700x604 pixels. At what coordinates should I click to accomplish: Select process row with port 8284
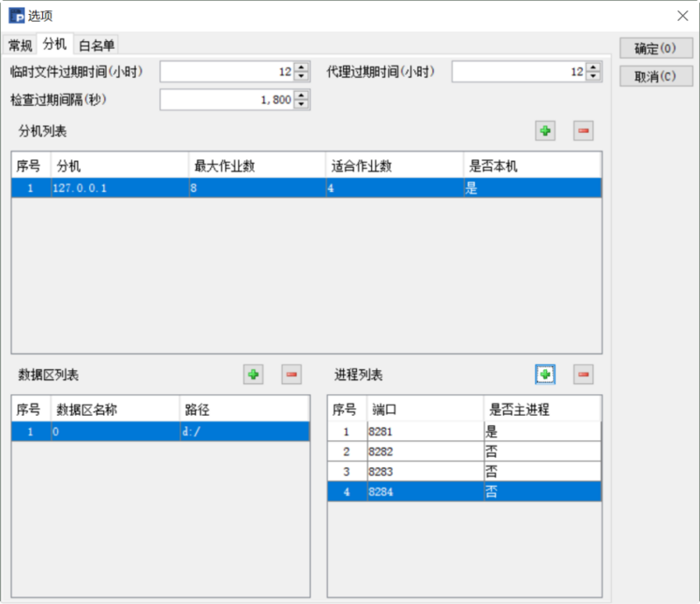pyautogui.click(x=465, y=492)
